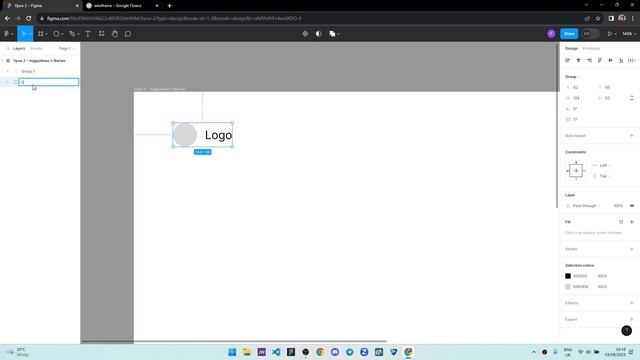Open the distribute spacing dropdown

632,60
